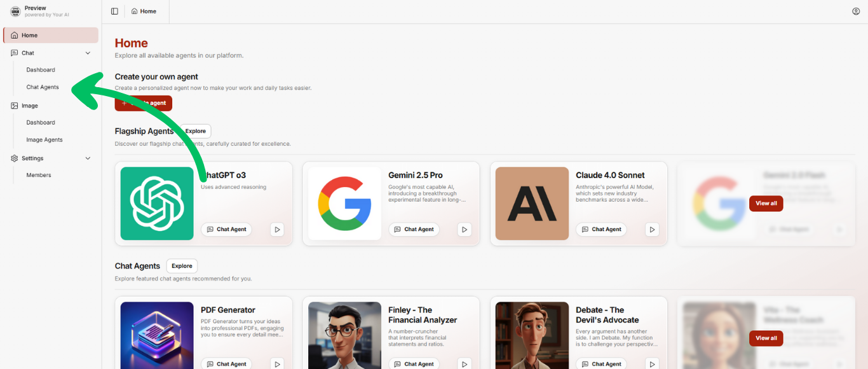Open the Claude 4.0 Sonnet logo thumbnail
The image size is (868, 369).
(532, 204)
